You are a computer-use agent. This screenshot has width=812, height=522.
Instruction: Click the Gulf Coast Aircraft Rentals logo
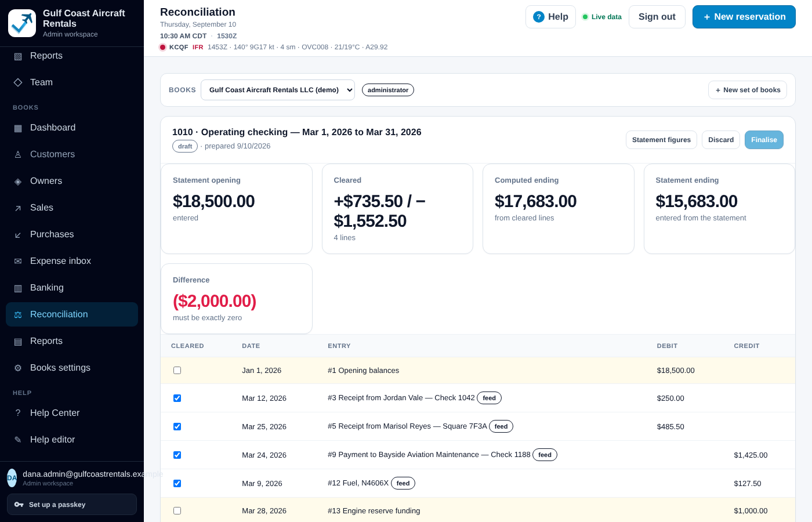22,23
